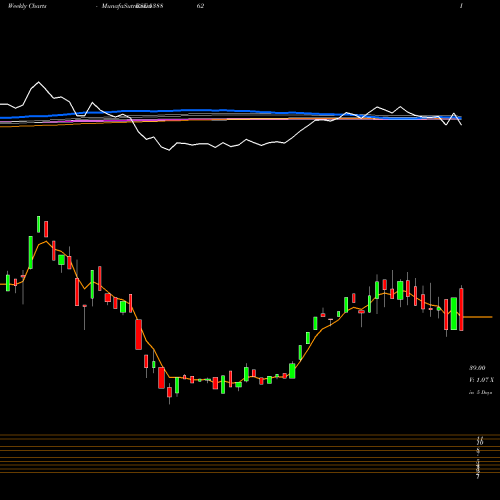Screen dimensions: 500x500
Task: Select the '62' value in the header
Action: coord(200,6)
